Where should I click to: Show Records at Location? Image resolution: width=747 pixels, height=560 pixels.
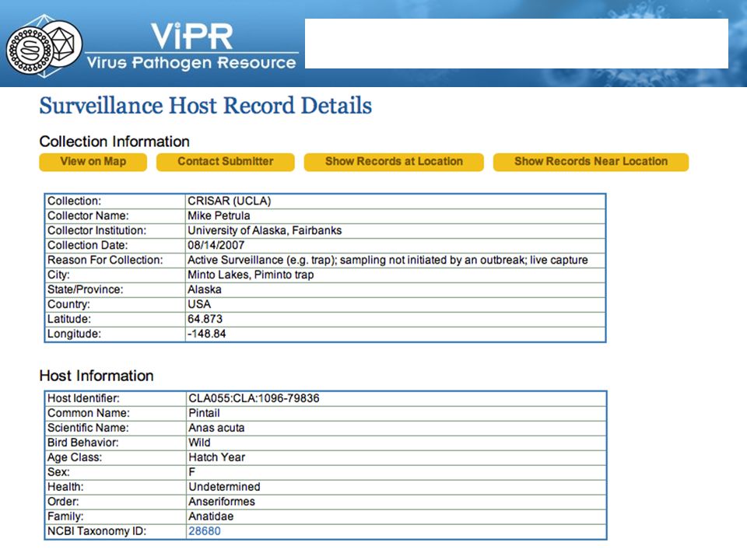(394, 162)
